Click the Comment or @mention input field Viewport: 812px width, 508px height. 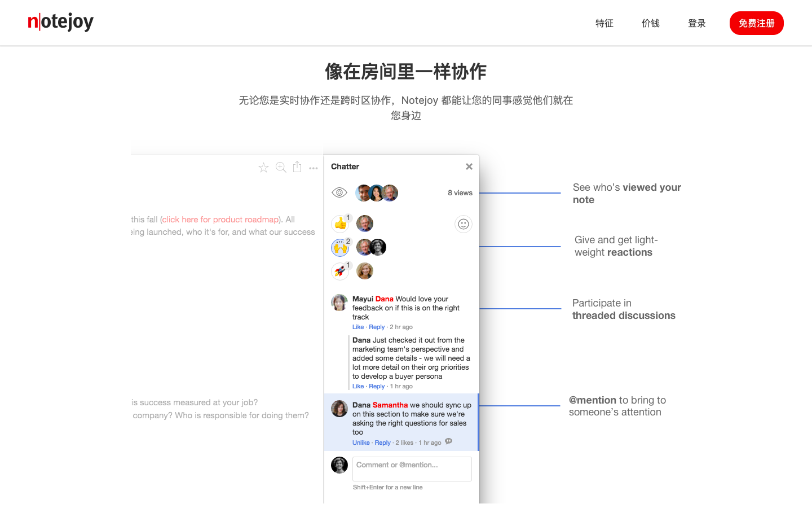click(412, 468)
